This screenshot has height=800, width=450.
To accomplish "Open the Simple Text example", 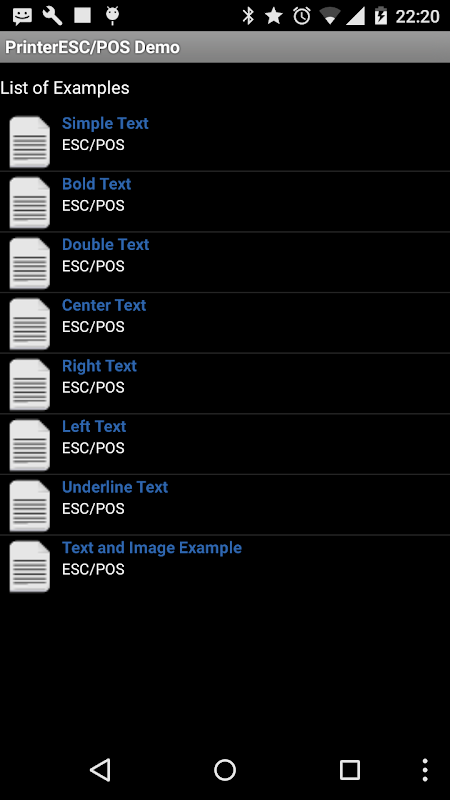I will [x=225, y=141].
